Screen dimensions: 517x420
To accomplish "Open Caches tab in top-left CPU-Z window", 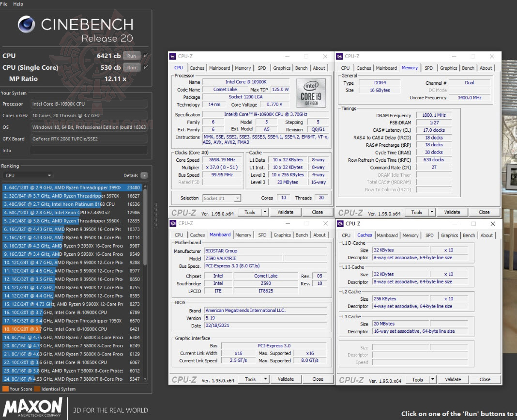I will pos(197,68).
